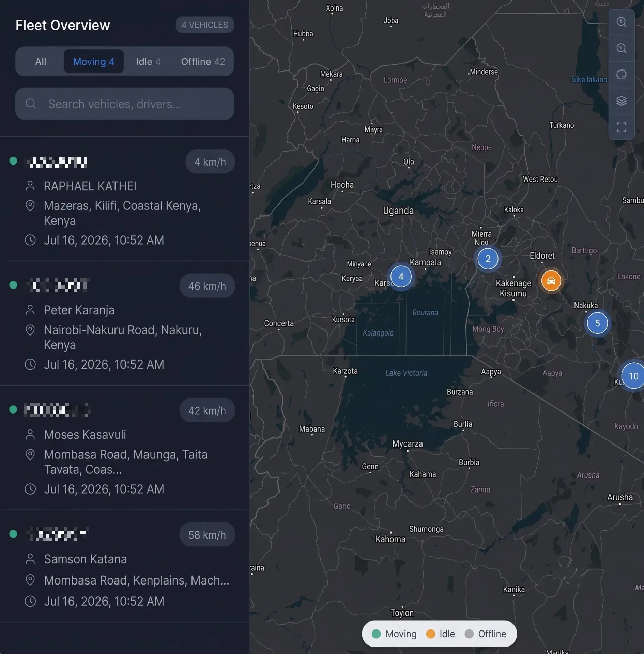Click the 42 km/h speed badge
Viewport: 644px width, 654px height.
tap(207, 410)
